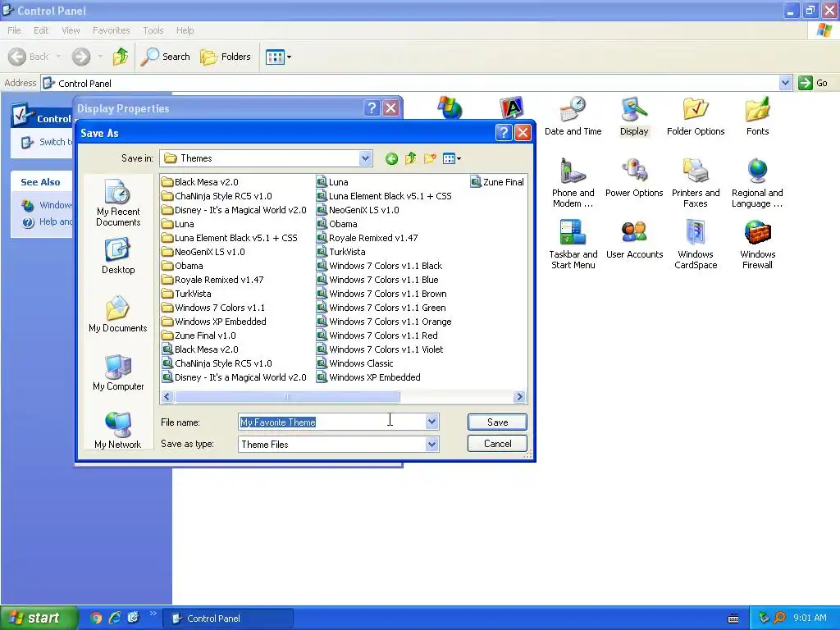Expand Save as type dropdown
Viewport: 840px width, 630px height.
point(431,444)
